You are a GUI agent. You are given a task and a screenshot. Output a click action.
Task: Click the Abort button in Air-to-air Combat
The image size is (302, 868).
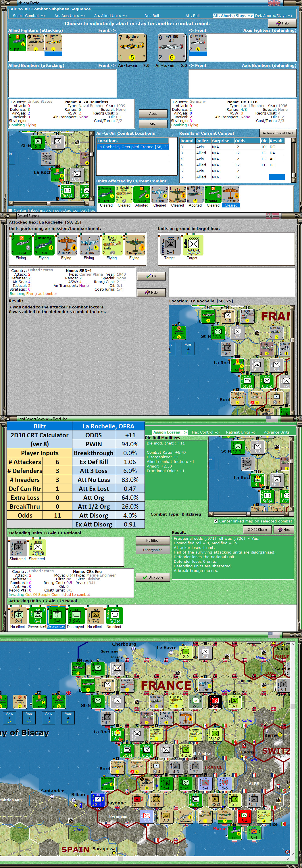153,114
